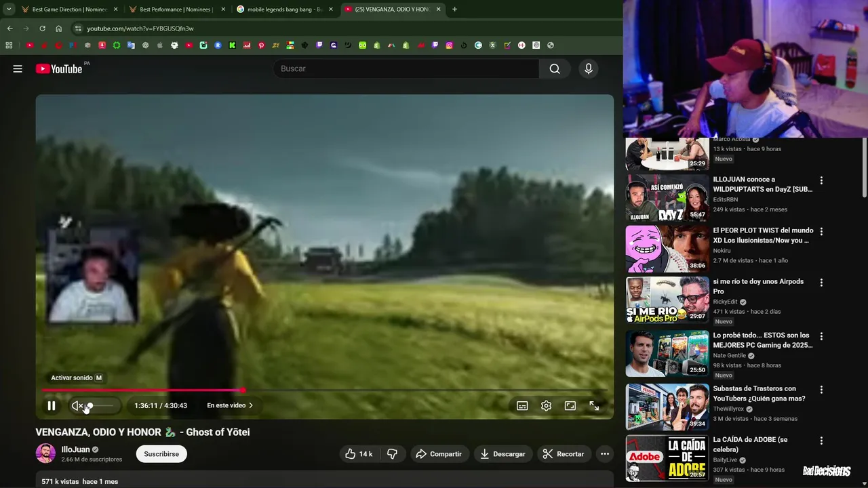
Task: Open the Instagram bookmark
Action: [x=449, y=45]
